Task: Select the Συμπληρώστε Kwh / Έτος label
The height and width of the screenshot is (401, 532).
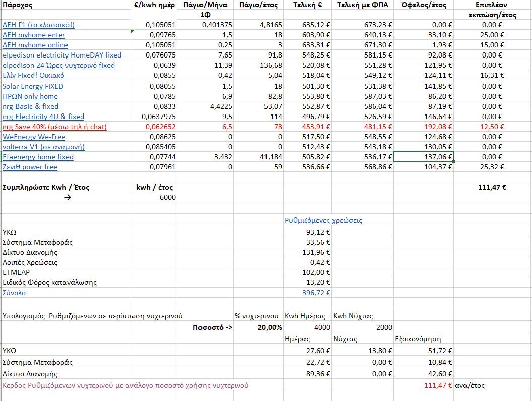Action: click(x=46, y=187)
